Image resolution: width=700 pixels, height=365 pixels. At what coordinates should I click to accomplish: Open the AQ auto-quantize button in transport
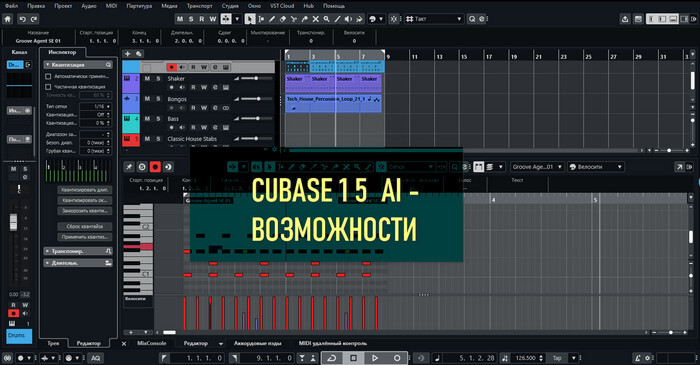(x=96, y=358)
